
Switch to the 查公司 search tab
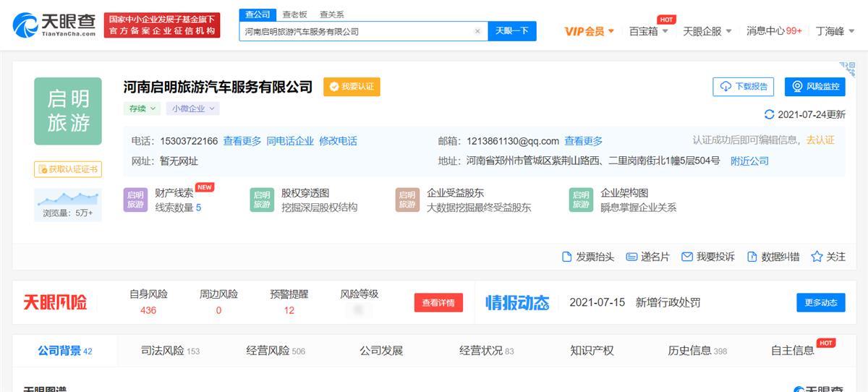pyautogui.click(x=257, y=14)
